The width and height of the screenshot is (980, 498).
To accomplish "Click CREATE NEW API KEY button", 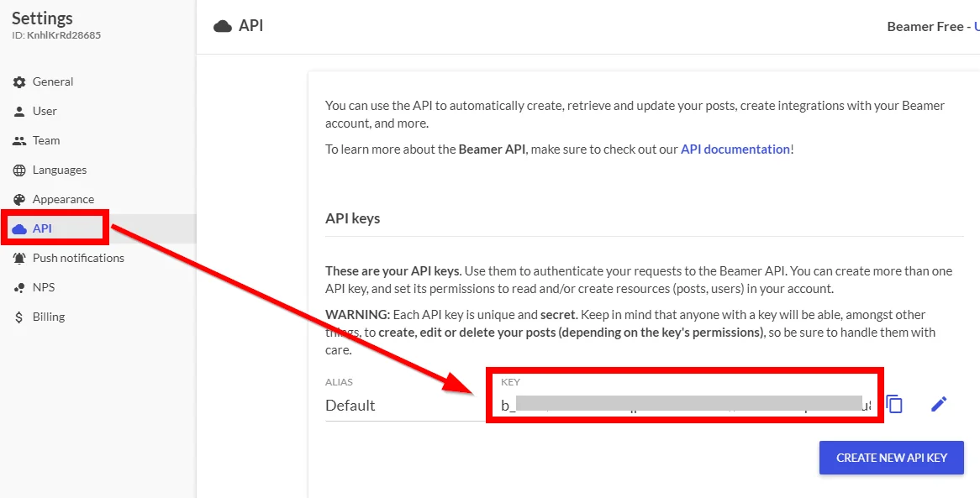I will pyautogui.click(x=891, y=458).
